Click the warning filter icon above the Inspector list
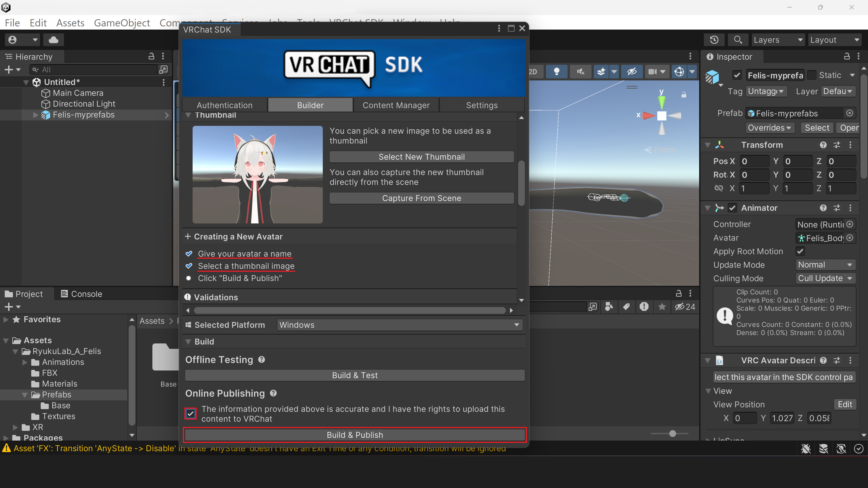This screenshot has width=868, height=488. (645, 307)
